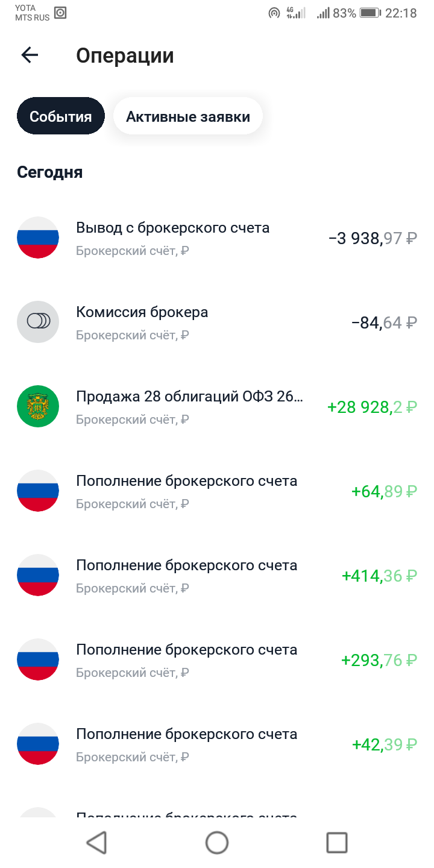Open the partially visible last deposit row
The image size is (434, 868).
coord(217,813)
